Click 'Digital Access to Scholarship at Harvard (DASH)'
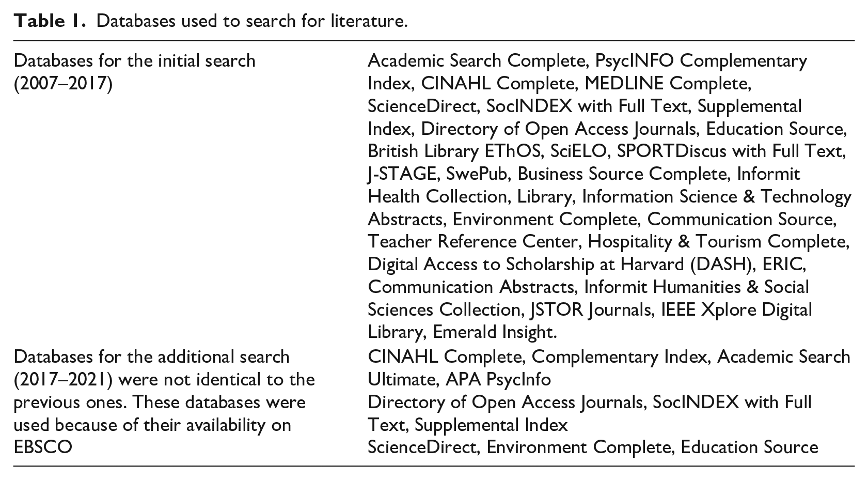 pyautogui.click(x=559, y=264)
